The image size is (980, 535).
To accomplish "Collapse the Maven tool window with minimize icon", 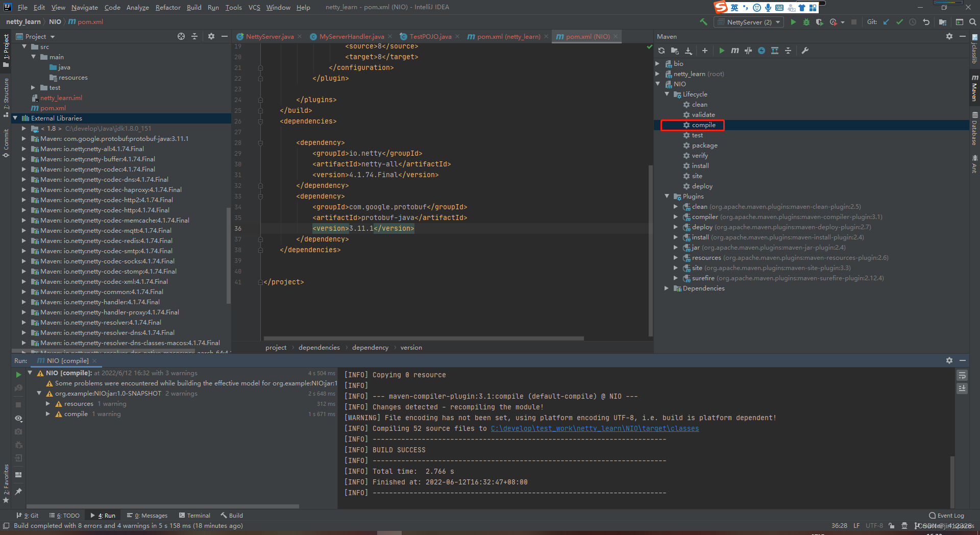I will click(x=963, y=36).
